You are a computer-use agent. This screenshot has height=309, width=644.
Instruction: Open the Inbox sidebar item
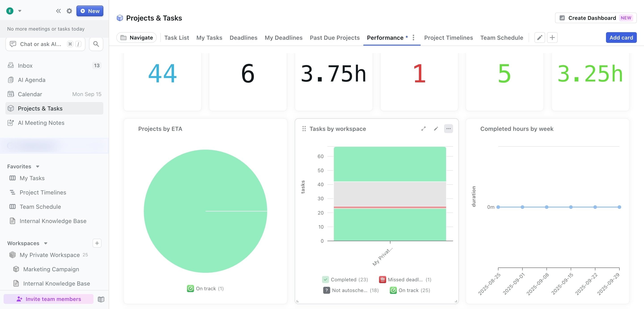tap(54, 65)
